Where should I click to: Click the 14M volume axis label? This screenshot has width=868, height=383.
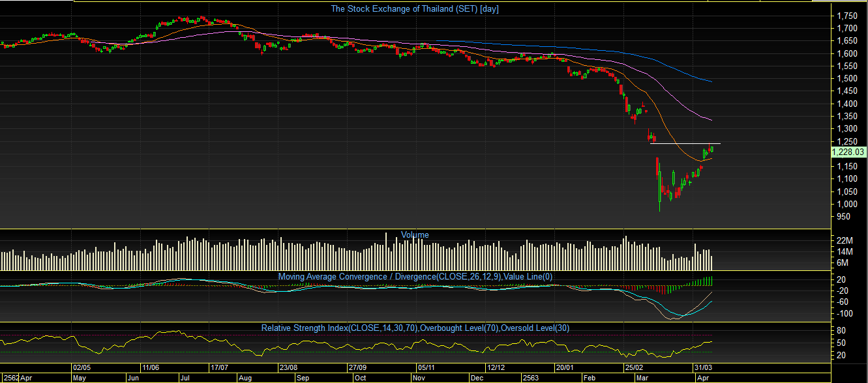point(843,252)
